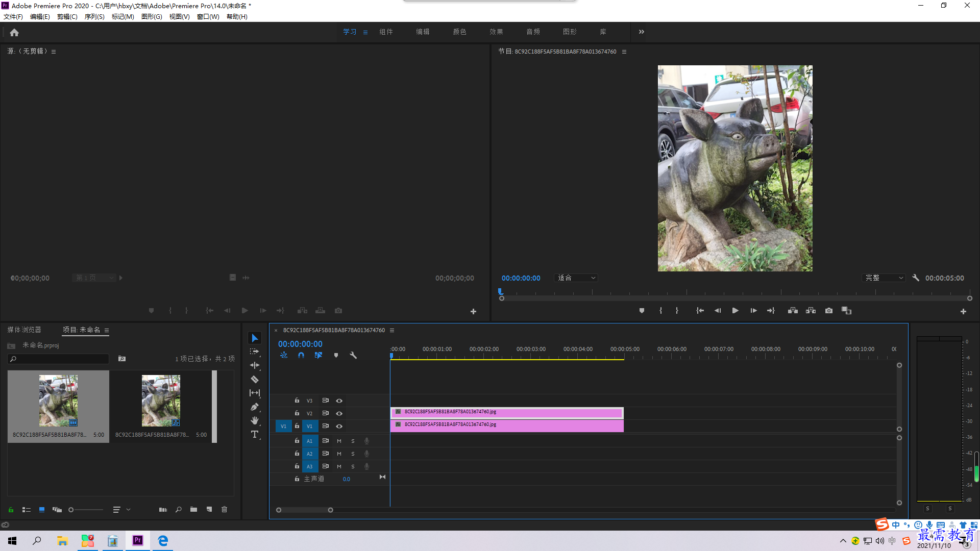Open Program monitor settings wrench
Image resolution: width=980 pixels, height=551 pixels.
[x=916, y=278]
